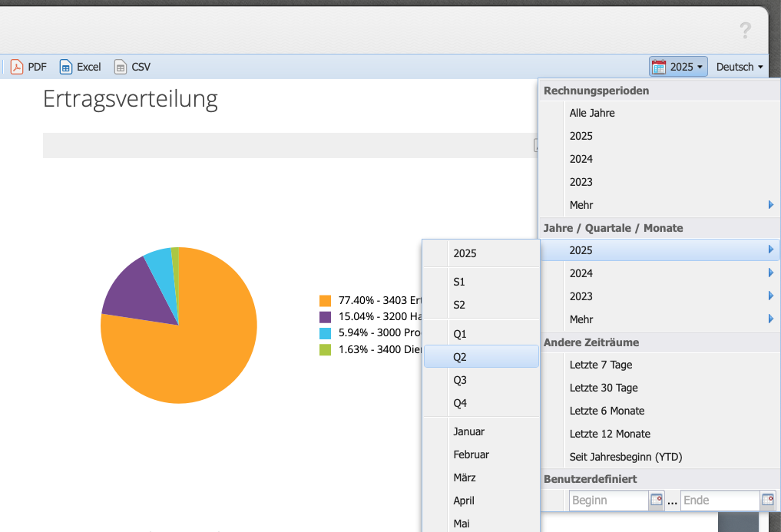Export the report to Excel
781x532 pixels.
pos(80,67)
